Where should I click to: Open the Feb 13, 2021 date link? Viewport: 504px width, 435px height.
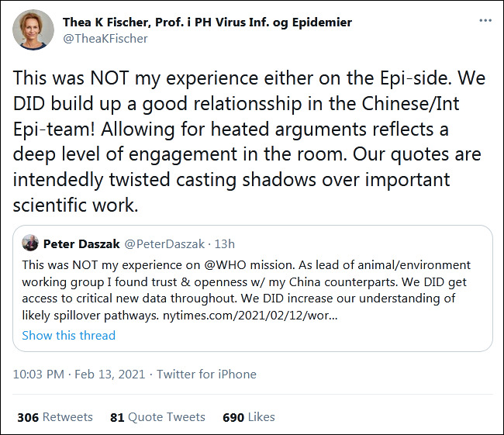coord(110,374)
